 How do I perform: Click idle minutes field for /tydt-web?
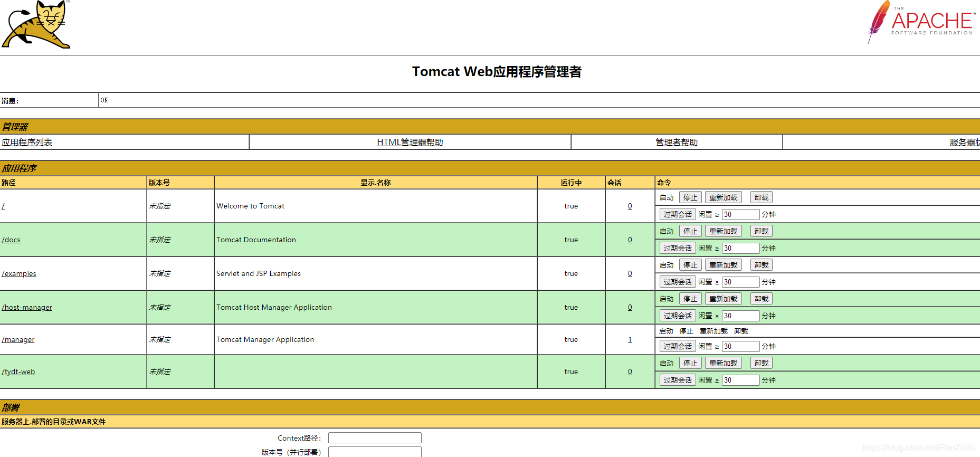740,380
